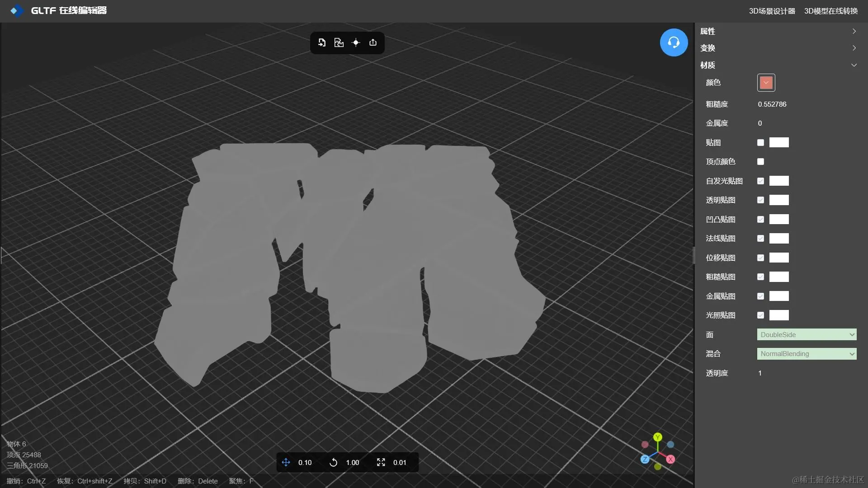Expand the 属性 properties section
The width and height of the screenshot is (868, 488).
(x=778, y=31)
